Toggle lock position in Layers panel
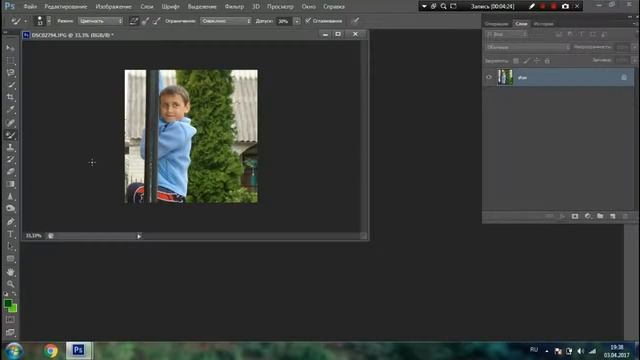640x360 pixels. pos(537,61)
